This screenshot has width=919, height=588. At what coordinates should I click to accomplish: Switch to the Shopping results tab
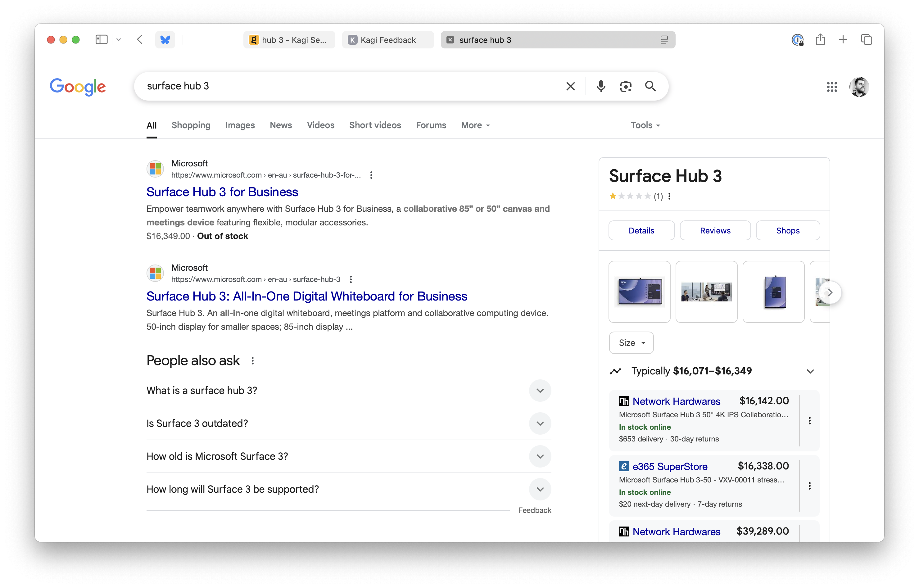(x=191, y=125)
